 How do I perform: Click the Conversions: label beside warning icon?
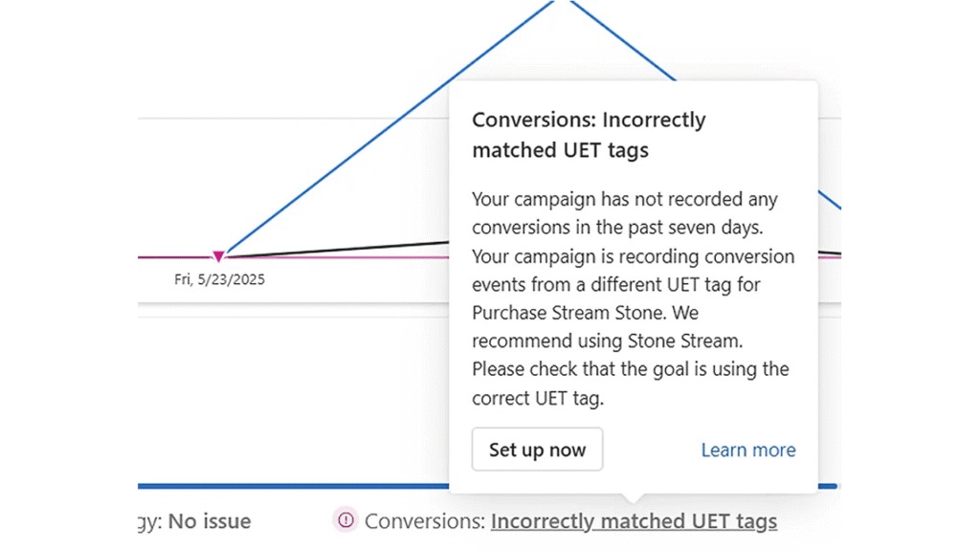(x=425, y=521)
